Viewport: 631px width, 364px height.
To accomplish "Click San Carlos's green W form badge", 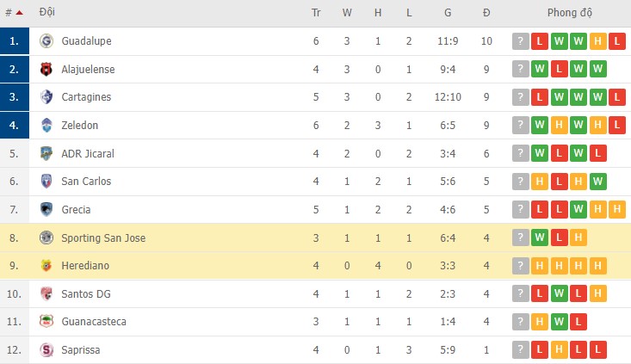I will pyautogui.click(x=598, y=182).
